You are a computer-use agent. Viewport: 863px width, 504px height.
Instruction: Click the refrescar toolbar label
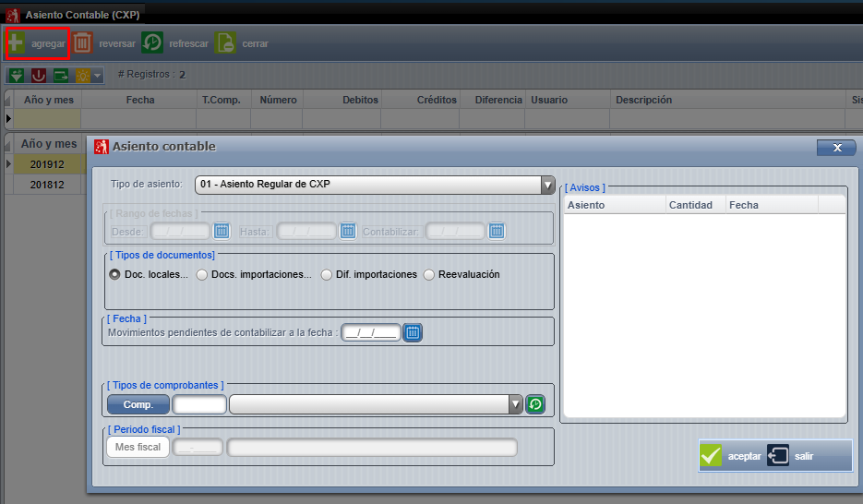189,43
